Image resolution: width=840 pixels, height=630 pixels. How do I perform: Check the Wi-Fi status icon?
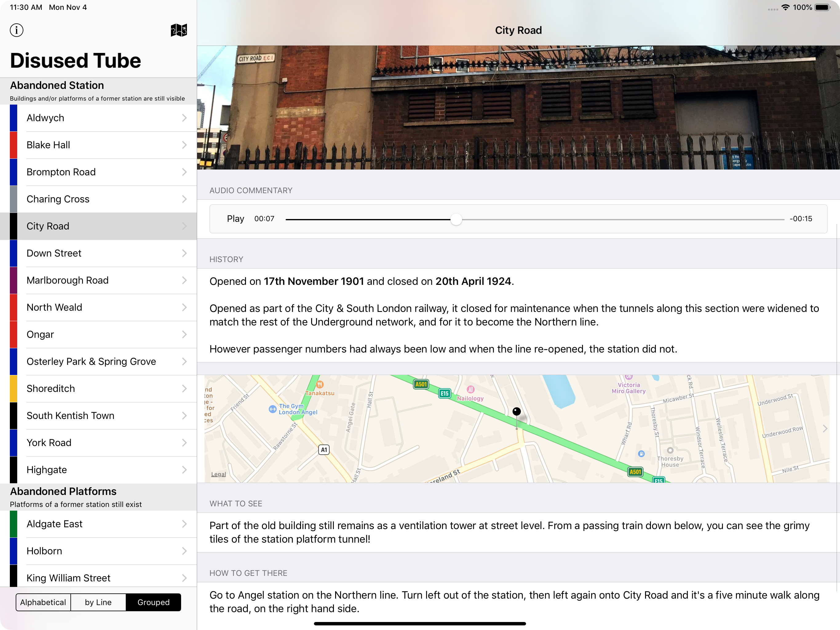coord(785,8)
